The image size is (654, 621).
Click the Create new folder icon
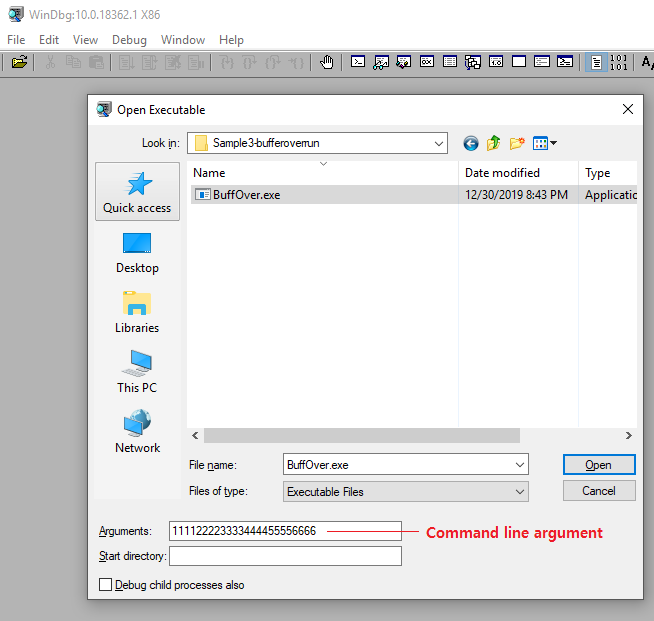(x=517, y=143)
